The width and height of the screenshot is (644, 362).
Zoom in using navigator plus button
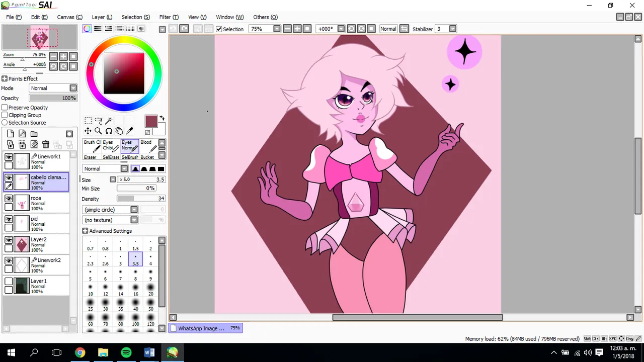tap(64, 56)
